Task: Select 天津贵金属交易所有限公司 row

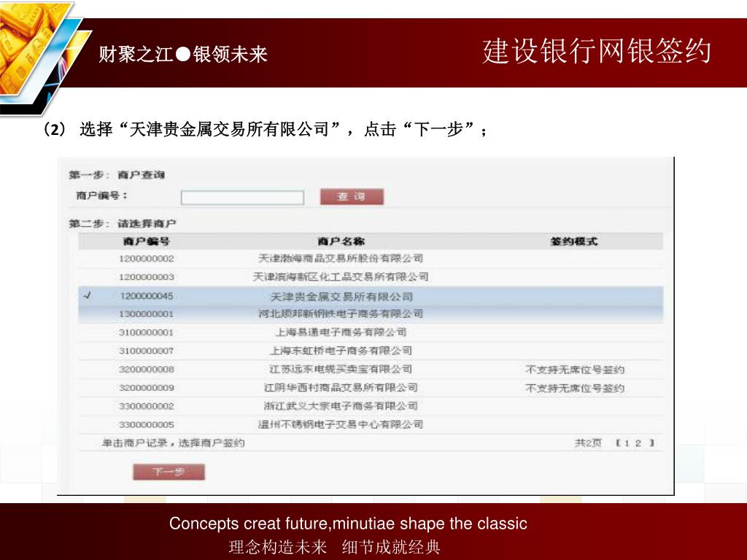Action: click(x=371, y=296)
